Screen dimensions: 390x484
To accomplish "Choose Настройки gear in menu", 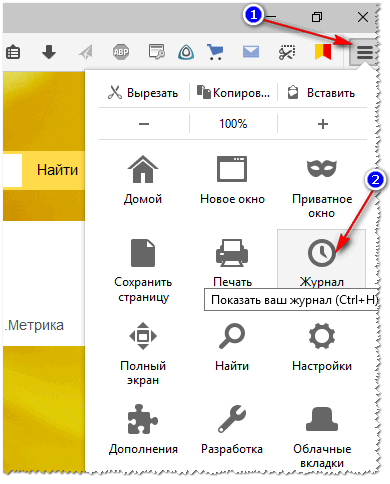I will pos(322,347).
